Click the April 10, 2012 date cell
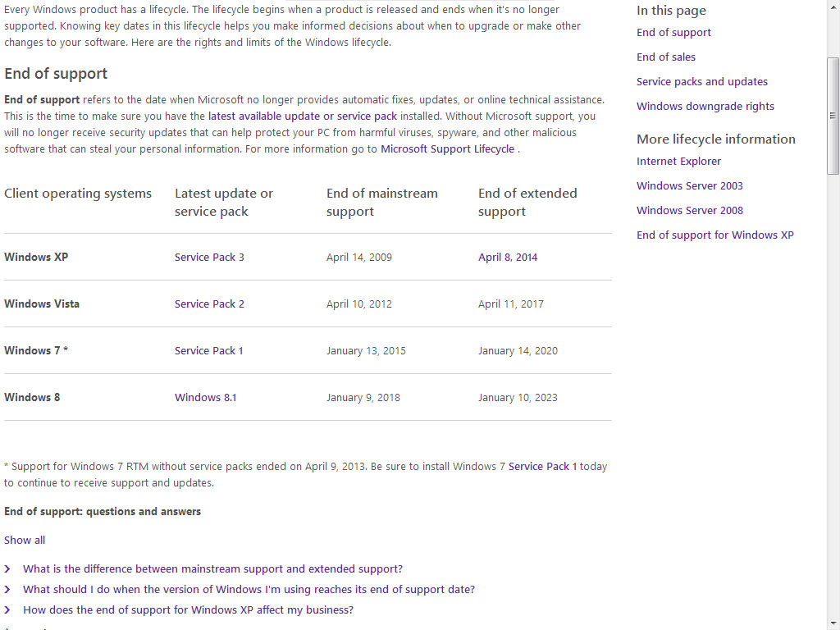840x630 pixels. coord(359,304)
